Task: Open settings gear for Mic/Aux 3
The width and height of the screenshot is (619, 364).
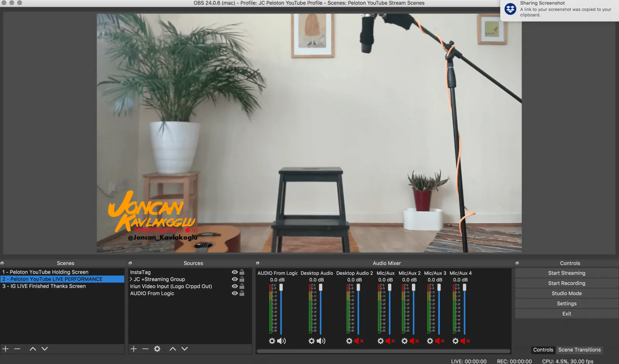Action: coord(430,341)
